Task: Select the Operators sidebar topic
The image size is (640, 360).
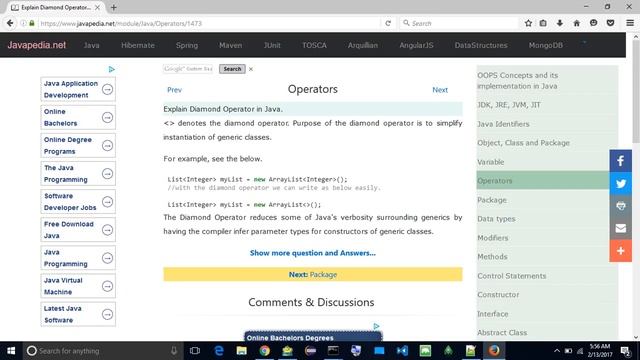Action: point(543,181)
